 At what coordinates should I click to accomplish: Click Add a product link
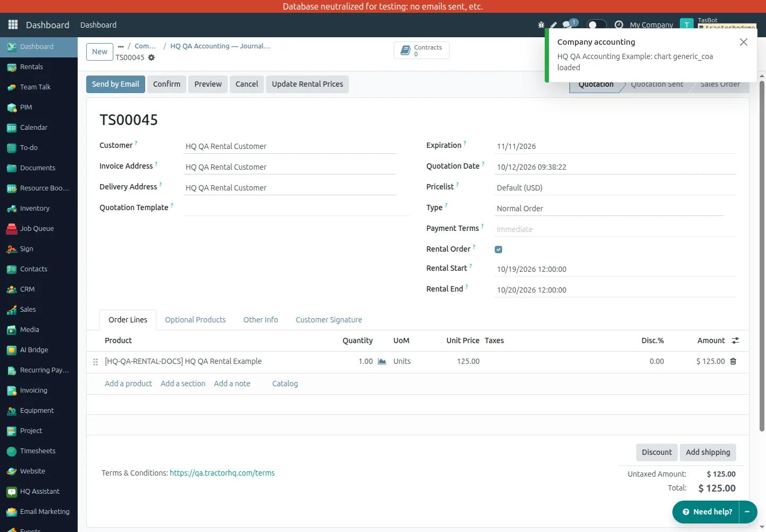(128, 384)
